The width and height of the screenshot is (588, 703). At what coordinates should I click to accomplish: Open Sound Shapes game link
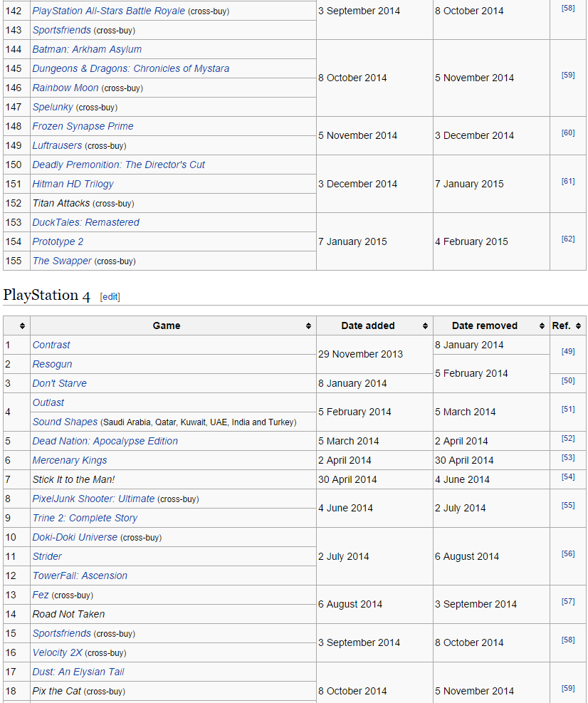tap(65, 422)
